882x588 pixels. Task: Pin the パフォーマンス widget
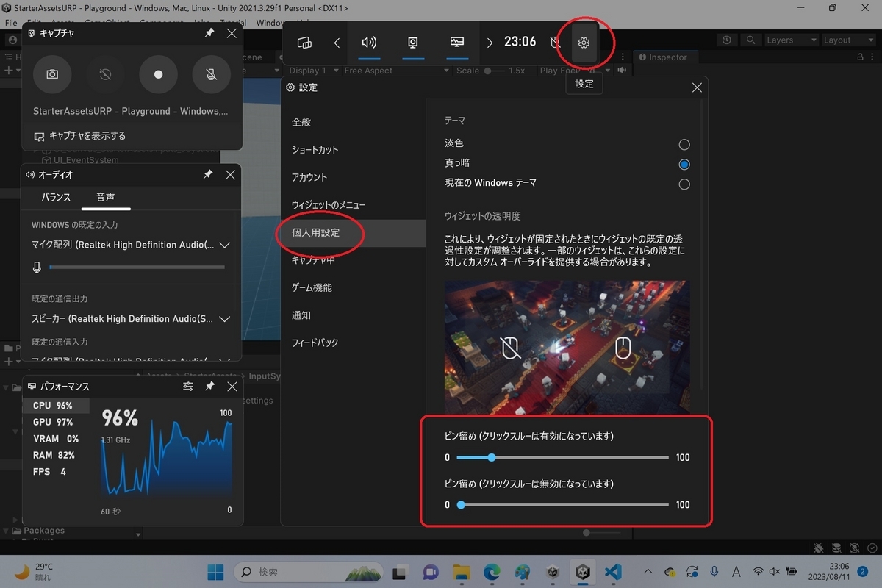coord(209,386)
